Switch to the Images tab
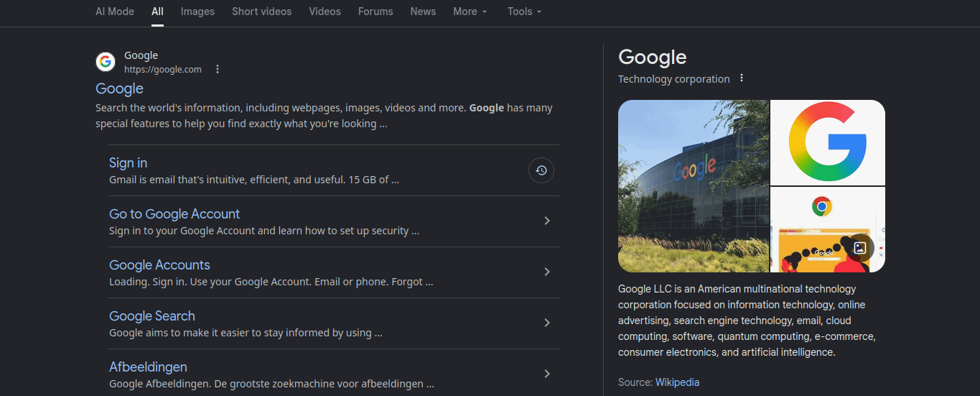Image resolution: width=980 pixels, height=396 pixels. click(197, 11)
